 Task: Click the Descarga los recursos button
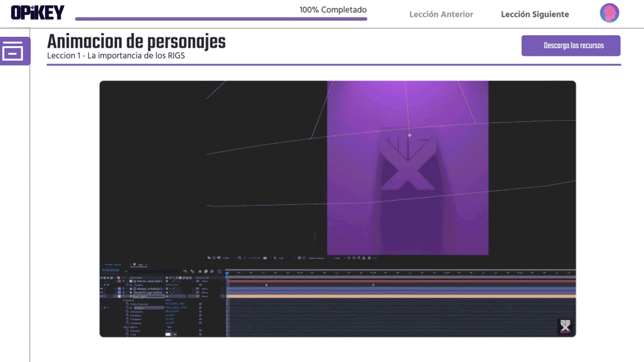pos(571,46)
